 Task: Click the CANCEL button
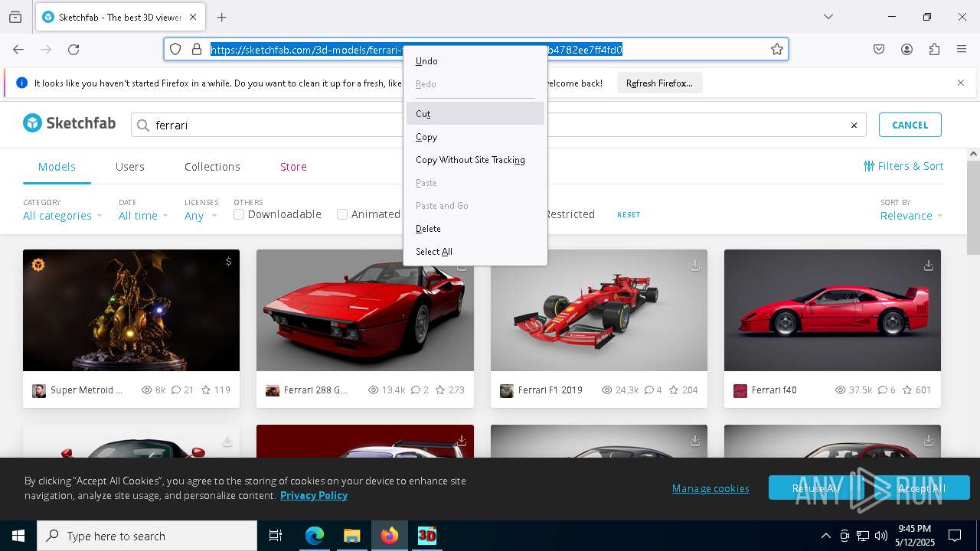pyautogui.click(x=910, y=125)
